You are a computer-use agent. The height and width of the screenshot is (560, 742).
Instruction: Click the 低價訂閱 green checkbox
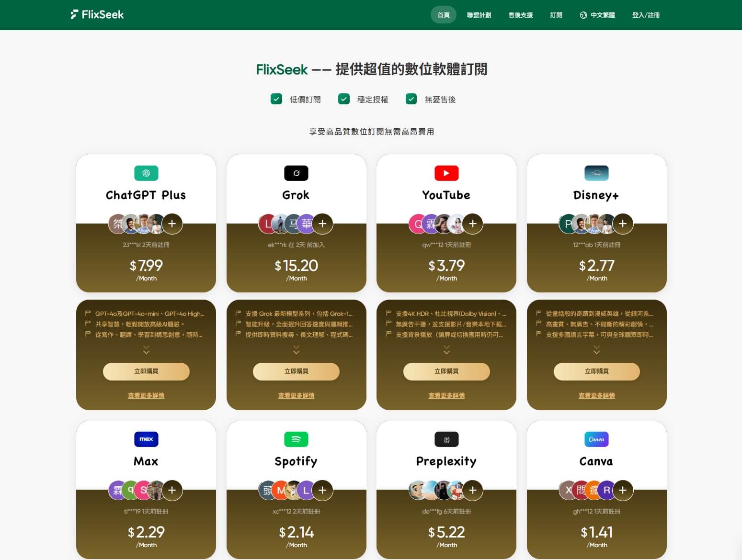coord(276,99)
